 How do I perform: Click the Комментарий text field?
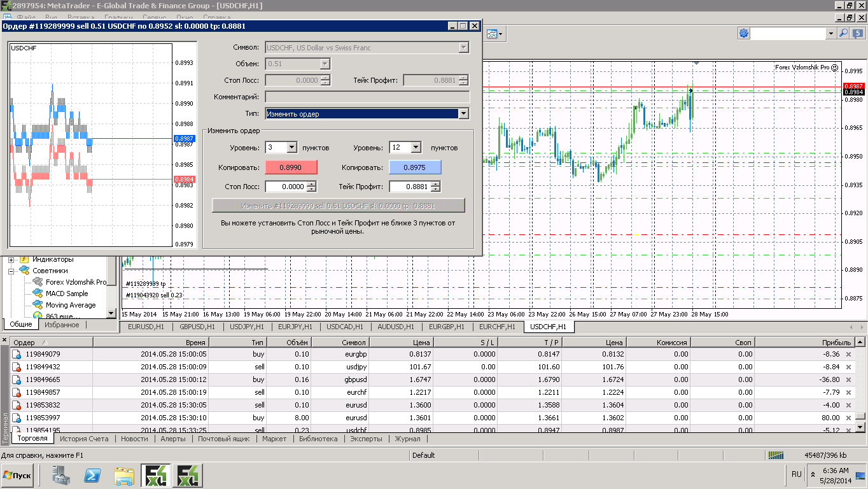click(367, 97)
